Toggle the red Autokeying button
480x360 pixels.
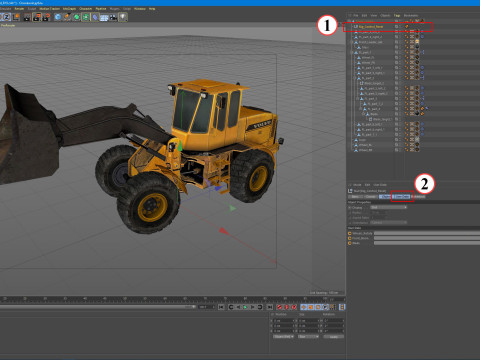[x=287, y=307]
